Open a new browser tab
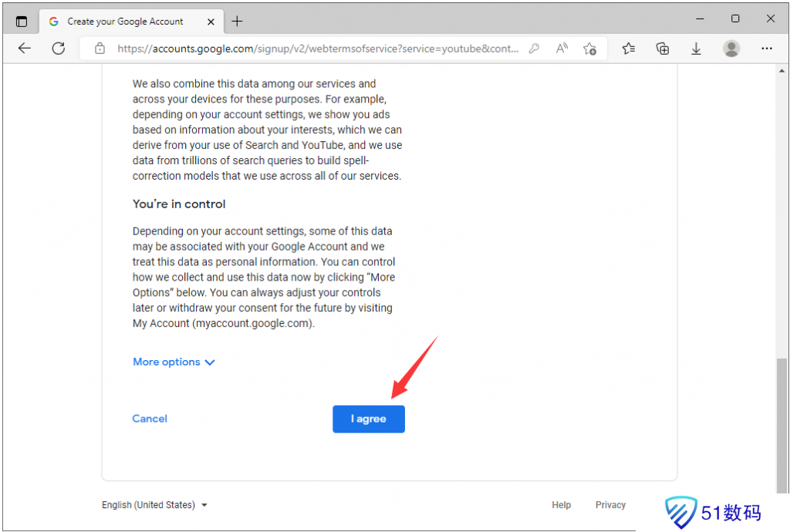Viewport: 790px width, 532px height. (237, 22)
